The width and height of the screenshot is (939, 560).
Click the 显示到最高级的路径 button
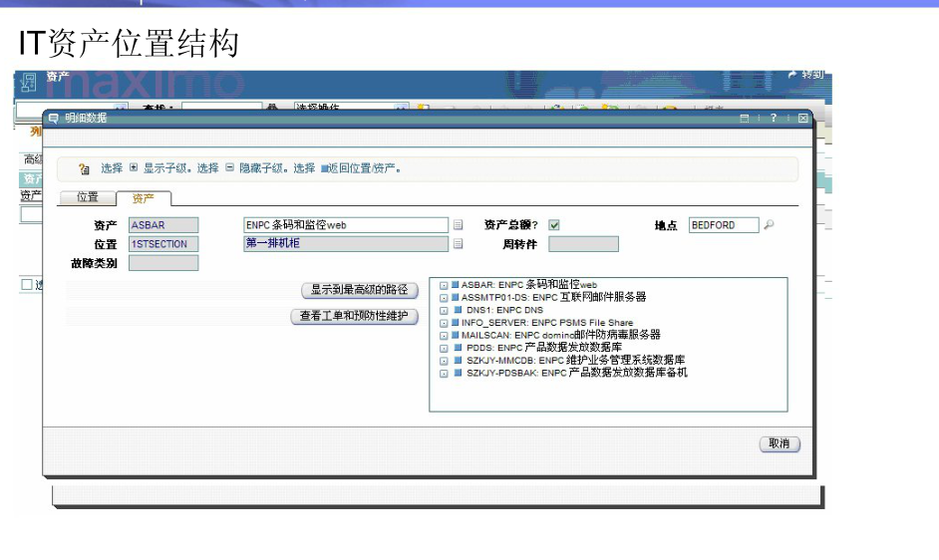(359, 290)
